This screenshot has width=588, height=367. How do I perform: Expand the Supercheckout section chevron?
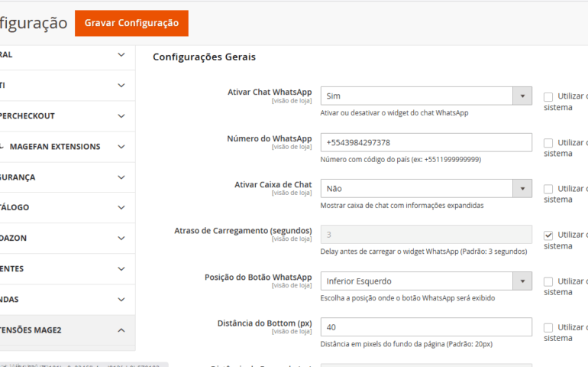click(121, 116)
